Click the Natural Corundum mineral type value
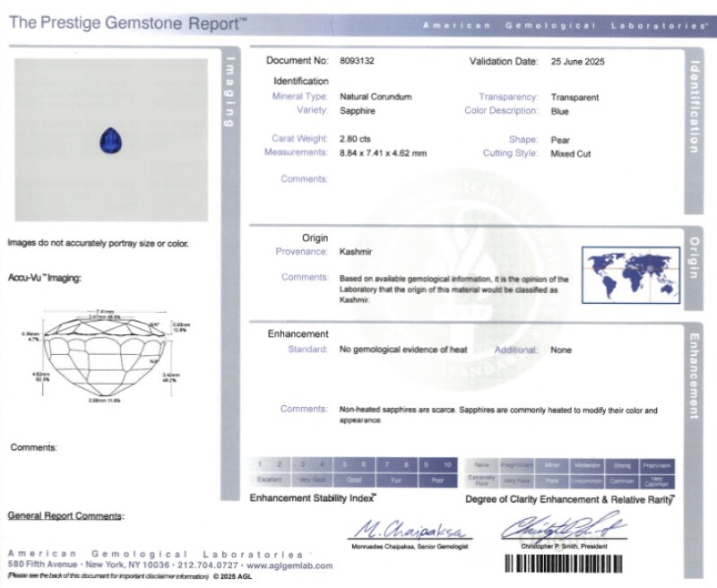This screenshot has height=588, width=717. coord(376,97)
